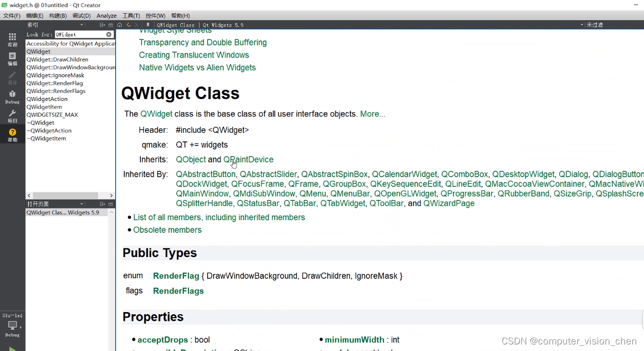Open the QObject inherits link
Screen dimensions: 644x351
(191, 160)
